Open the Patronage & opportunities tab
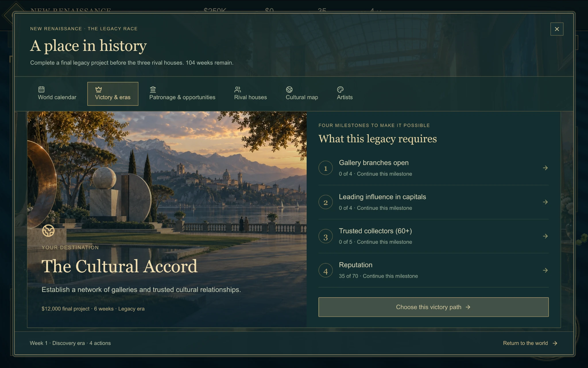The image size is (588, 368). point(182,94)
